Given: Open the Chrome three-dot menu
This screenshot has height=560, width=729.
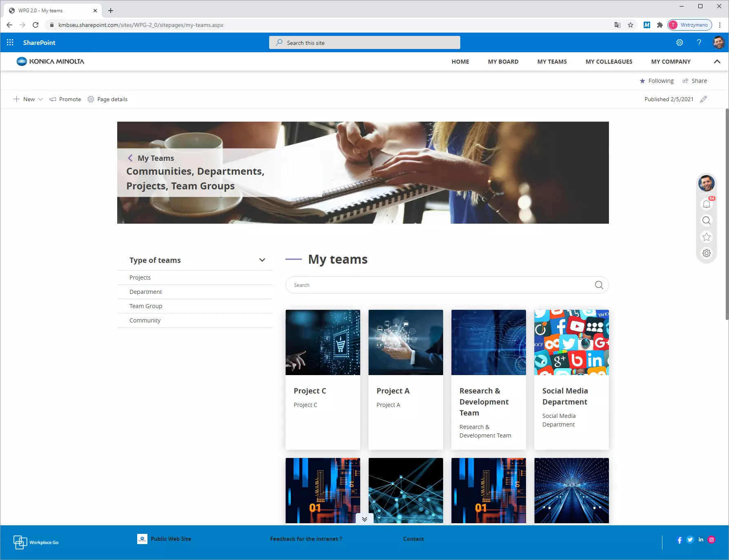Looking at the screenshot, I should tap(720, 25).
